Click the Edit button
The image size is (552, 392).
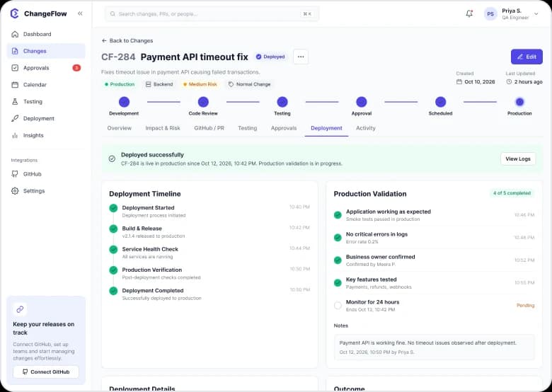[x=527, y=57]
